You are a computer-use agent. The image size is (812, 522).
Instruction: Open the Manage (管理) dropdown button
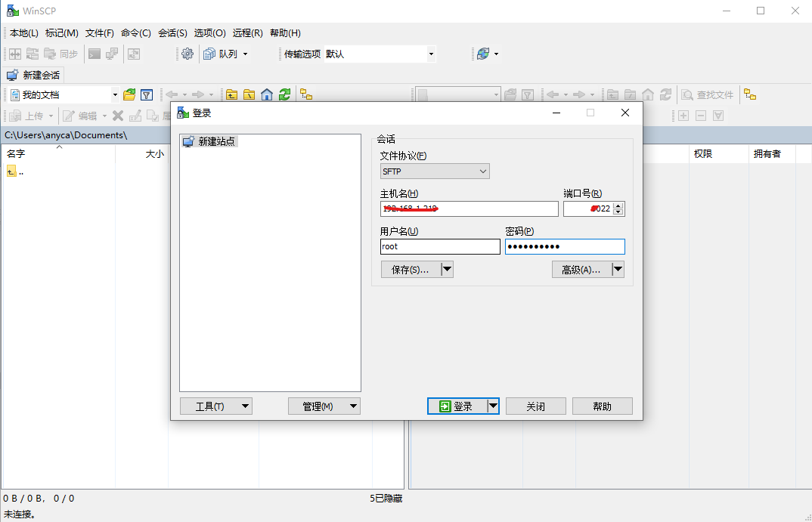(x=324, y=406)
